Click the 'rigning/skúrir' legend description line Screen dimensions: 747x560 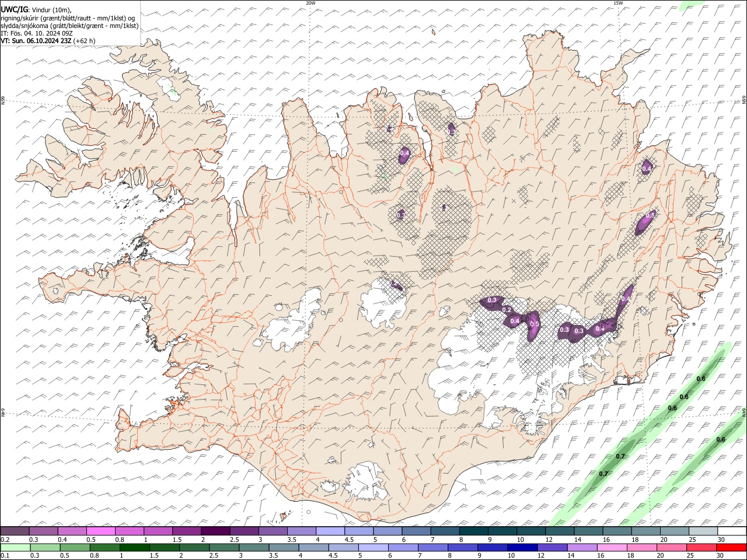(69, 17)
